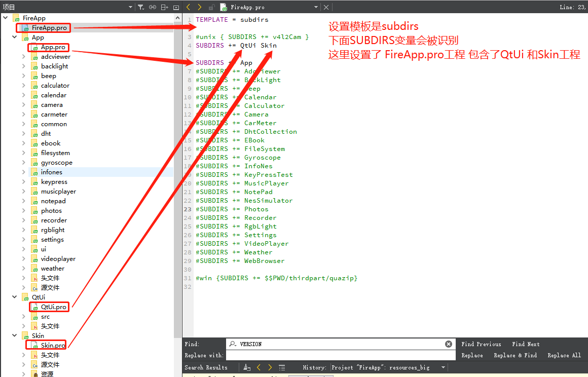Open find options magnifier in search field
This screenshot has height=377, width=588.
point(233,344)
